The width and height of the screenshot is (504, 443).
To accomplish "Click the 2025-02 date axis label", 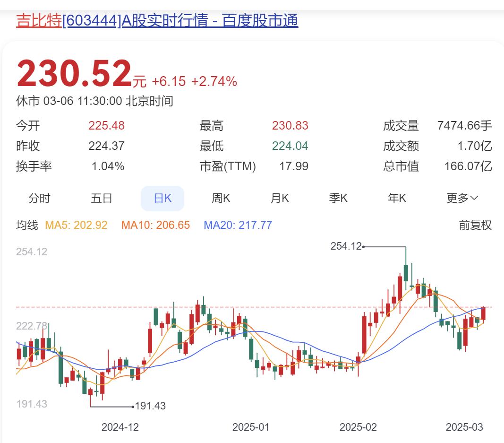I will [358, 427].
